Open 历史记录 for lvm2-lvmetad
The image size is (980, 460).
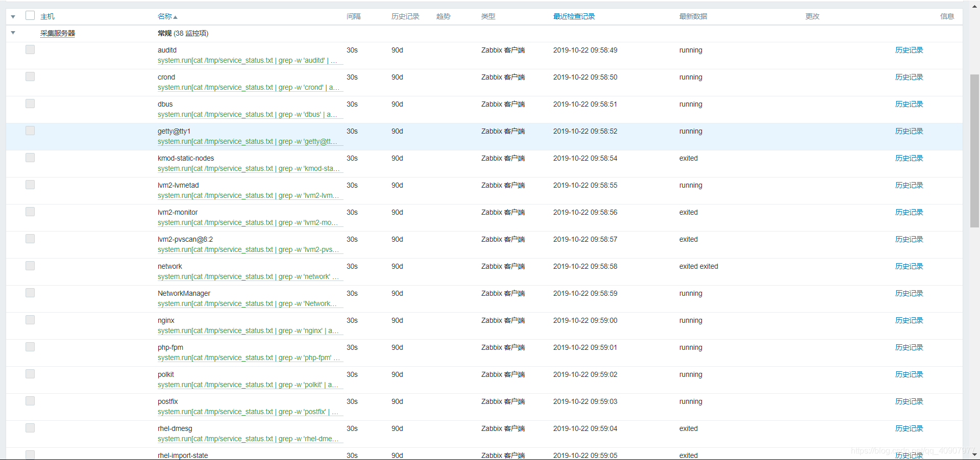click(x=909, y=185)
